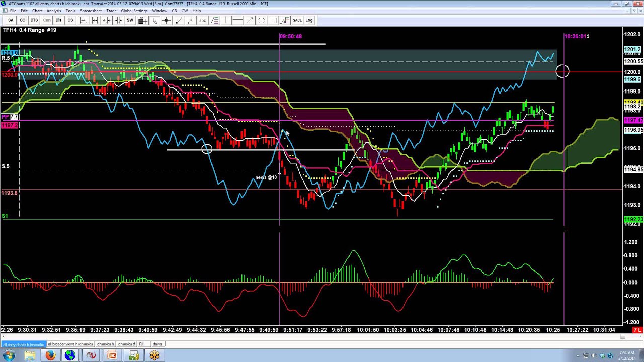Click the 09:50:48 vertical time marker label
The width and height of the screenshot is (644, 362).
tap(291, 36)
